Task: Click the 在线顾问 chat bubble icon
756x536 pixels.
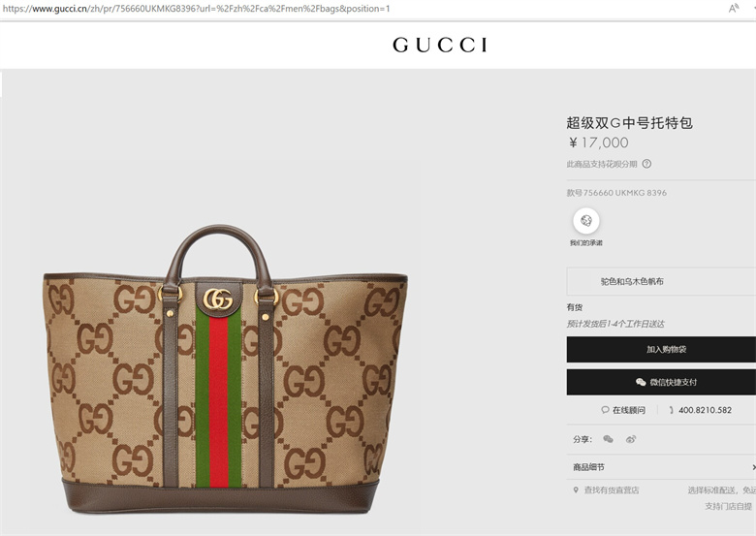Action: 605,410
